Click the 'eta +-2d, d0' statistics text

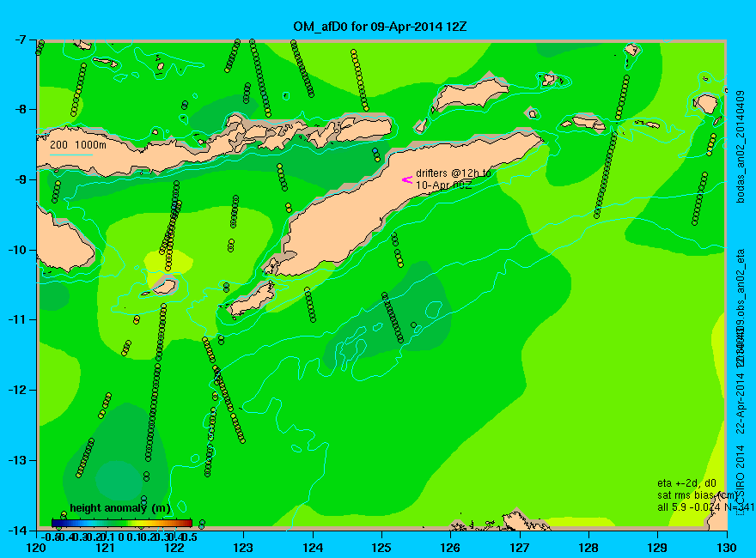(x=686, y=483)
